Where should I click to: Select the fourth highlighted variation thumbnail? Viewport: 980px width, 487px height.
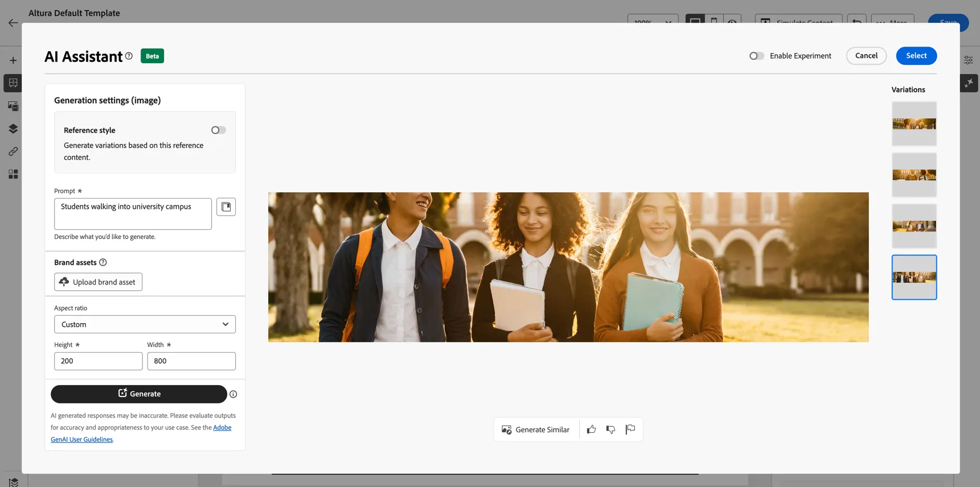click(x=914, y=278)
